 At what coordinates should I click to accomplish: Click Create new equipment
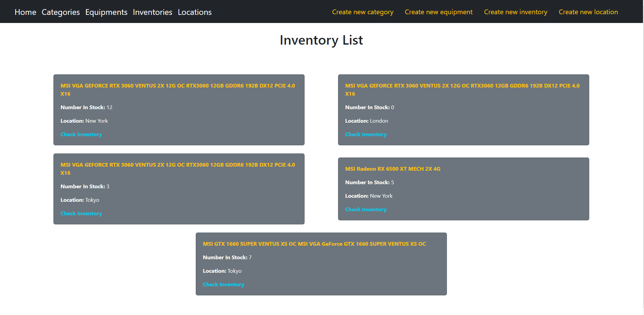[438, 12]
